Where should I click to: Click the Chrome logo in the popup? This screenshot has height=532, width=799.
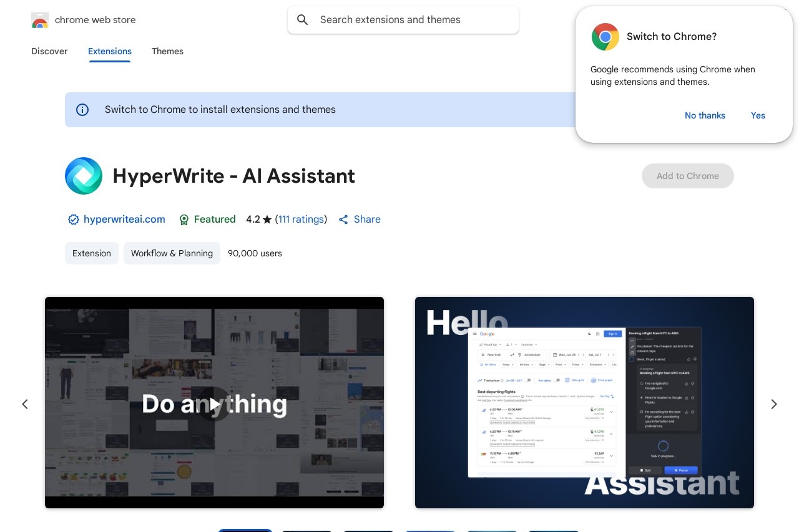[x=605, y=37]
